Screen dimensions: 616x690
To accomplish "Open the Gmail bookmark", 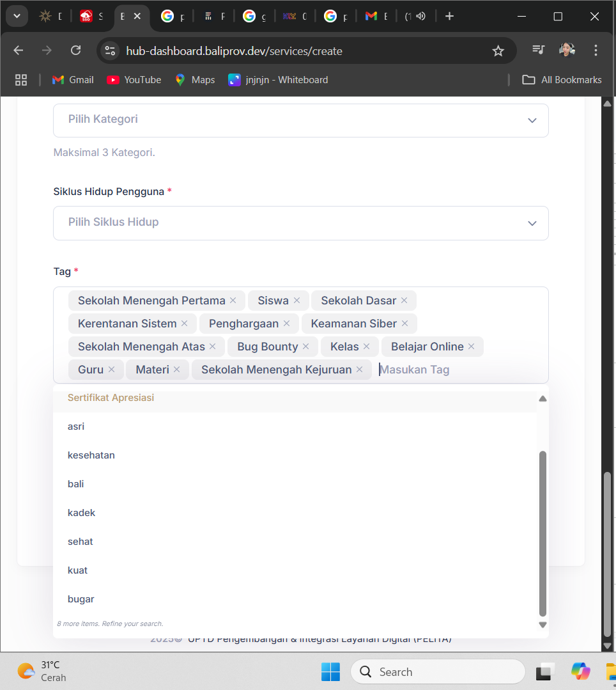I will 73,80.
